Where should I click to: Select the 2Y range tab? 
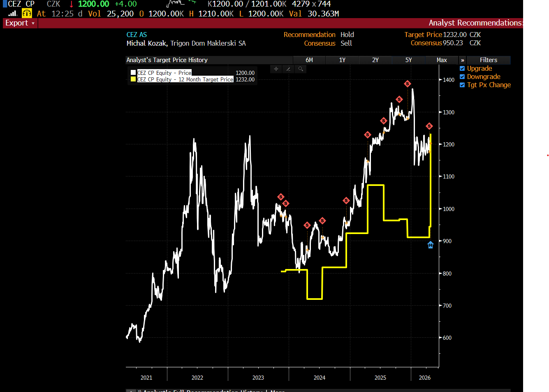click(375, 60)
